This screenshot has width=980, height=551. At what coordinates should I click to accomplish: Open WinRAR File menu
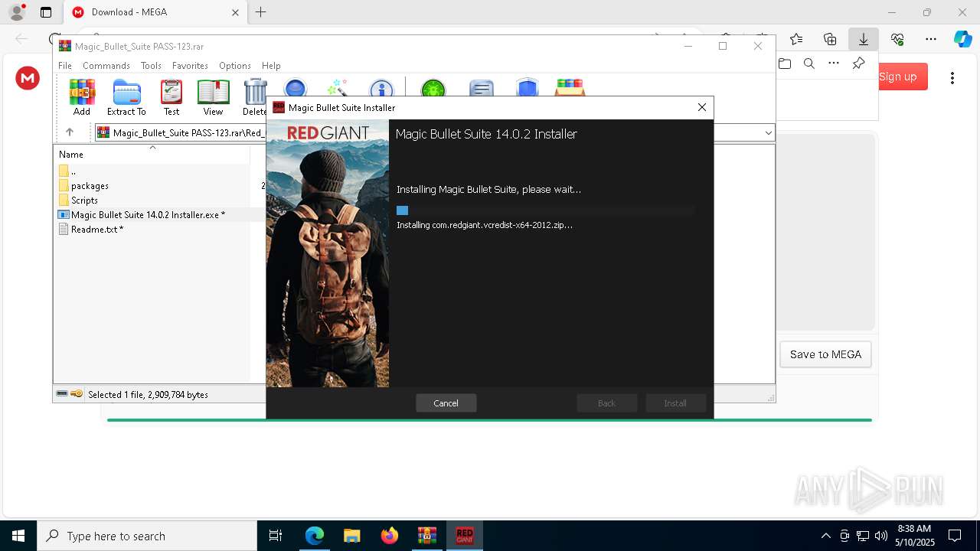pos(65,66)
